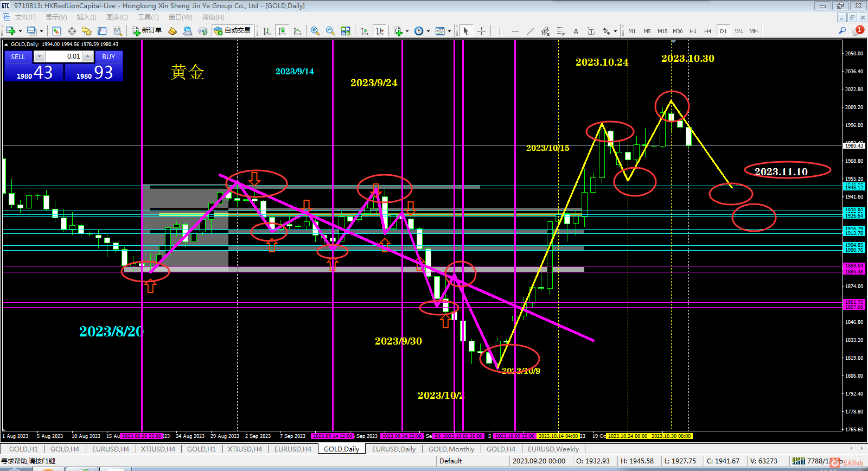868x471 pixels.
Task: Switch chart to line chart mode
Action: point(297,31)
